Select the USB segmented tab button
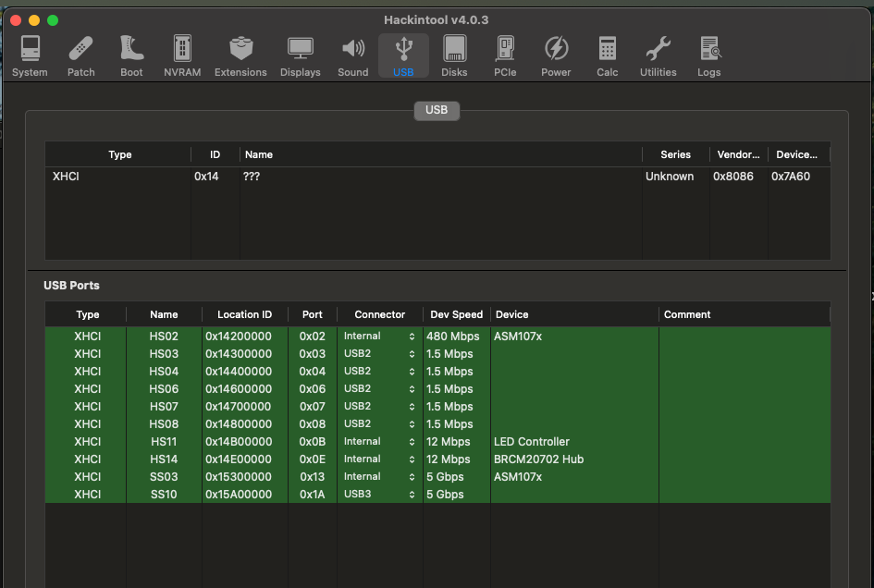Screen dimensions: 874x588 (437, 110)
